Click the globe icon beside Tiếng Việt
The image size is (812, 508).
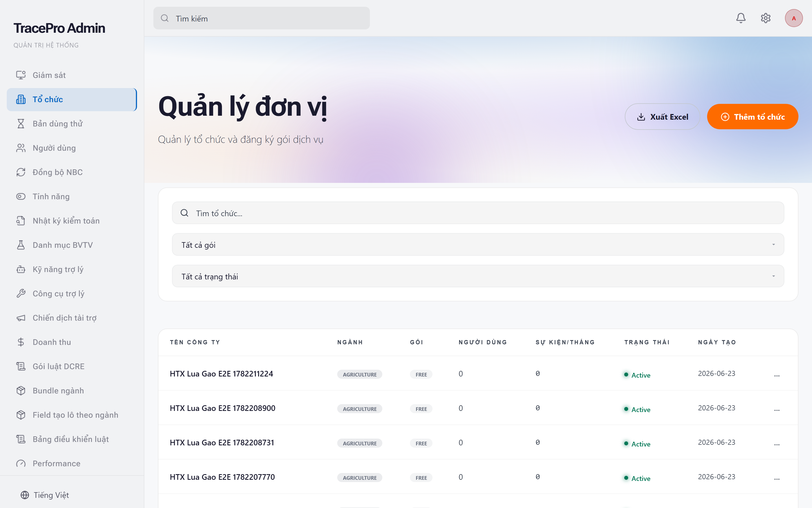tap(25, 495)
